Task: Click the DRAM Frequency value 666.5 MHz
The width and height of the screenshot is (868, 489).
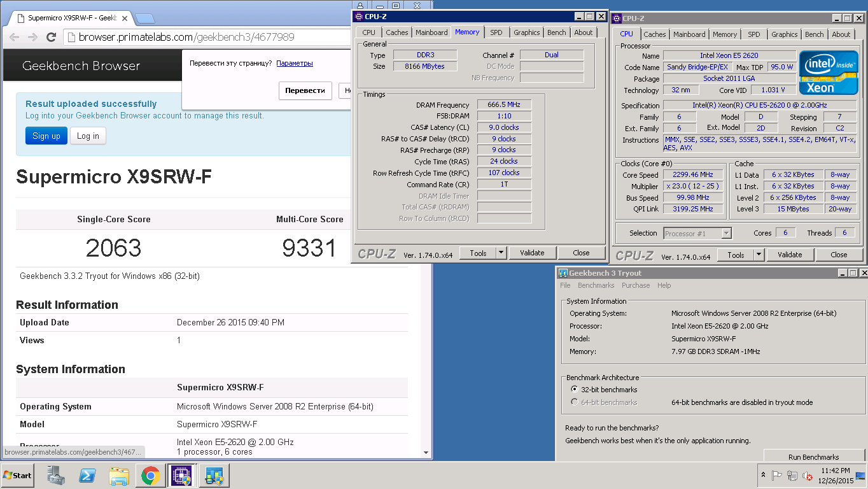Action: point(504,105)
